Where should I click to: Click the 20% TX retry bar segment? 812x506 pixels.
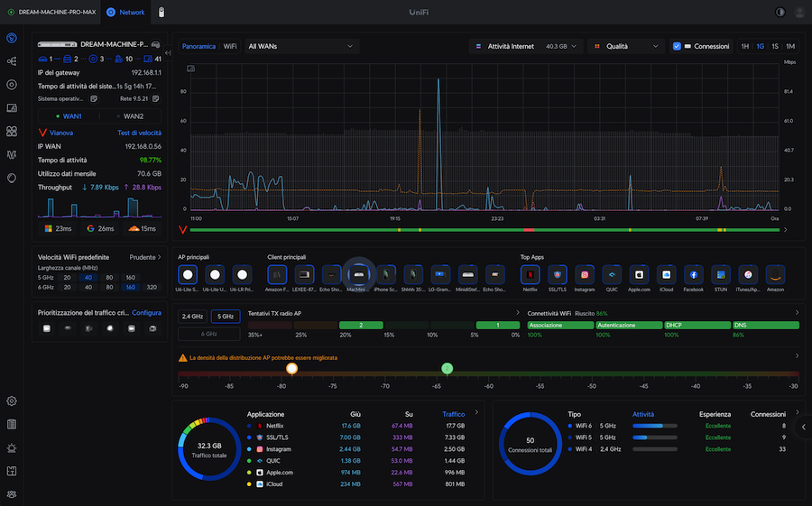(361, 326)
